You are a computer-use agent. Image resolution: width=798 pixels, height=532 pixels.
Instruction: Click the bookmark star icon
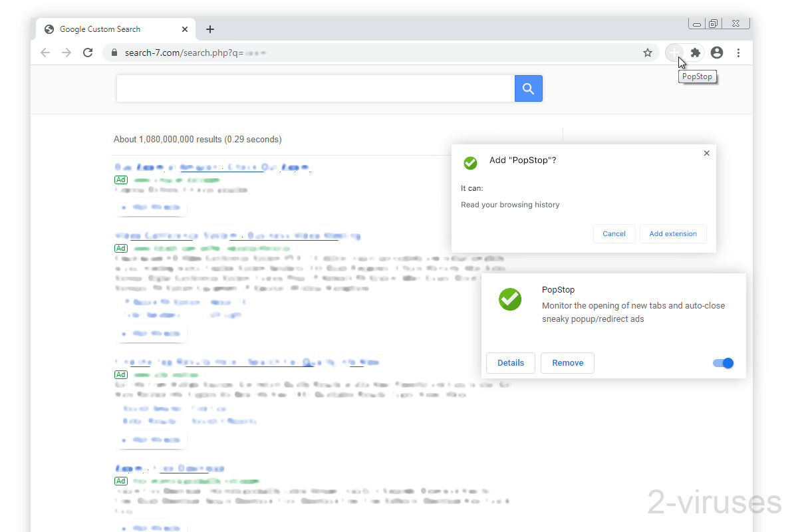648,53
